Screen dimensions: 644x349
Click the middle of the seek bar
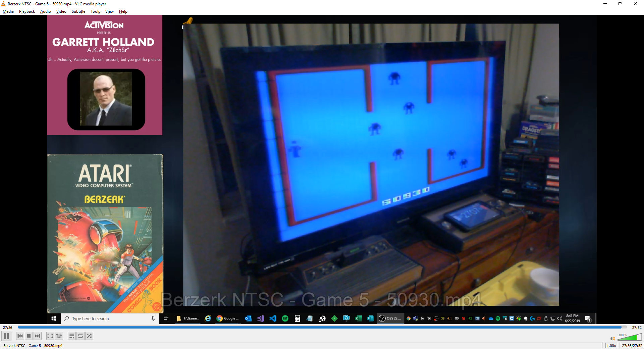click(322, 327)
